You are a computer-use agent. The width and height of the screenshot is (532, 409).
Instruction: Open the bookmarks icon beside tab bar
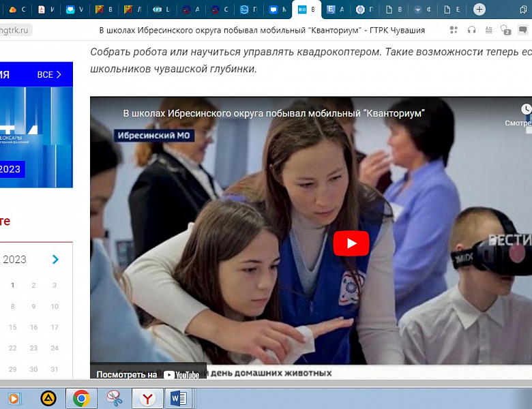pos(523,10)
